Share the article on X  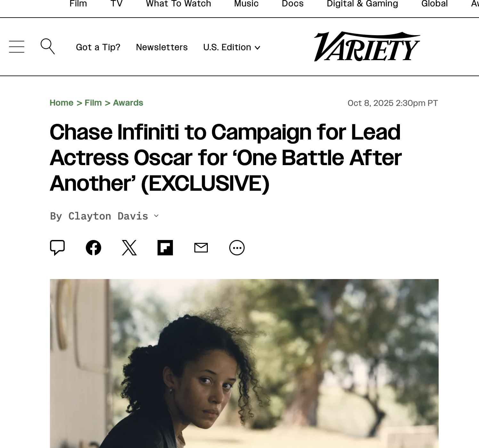[129, 248]
